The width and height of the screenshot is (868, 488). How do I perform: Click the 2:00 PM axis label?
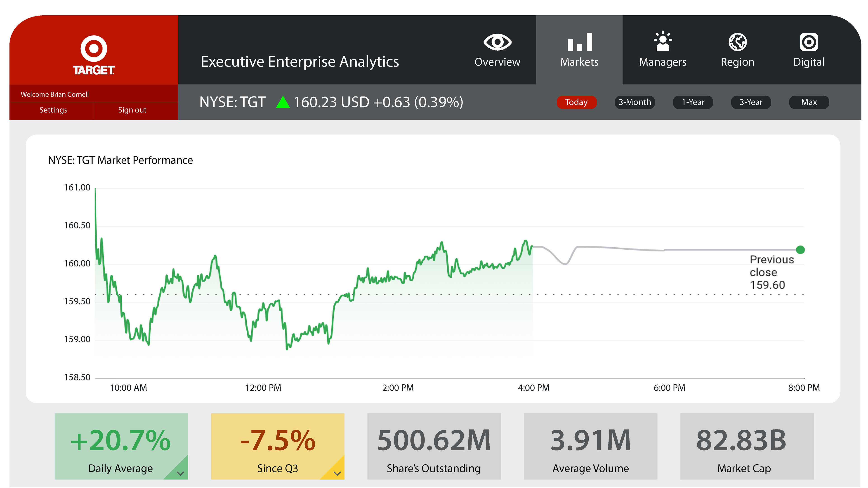click(x=398, y=388)
